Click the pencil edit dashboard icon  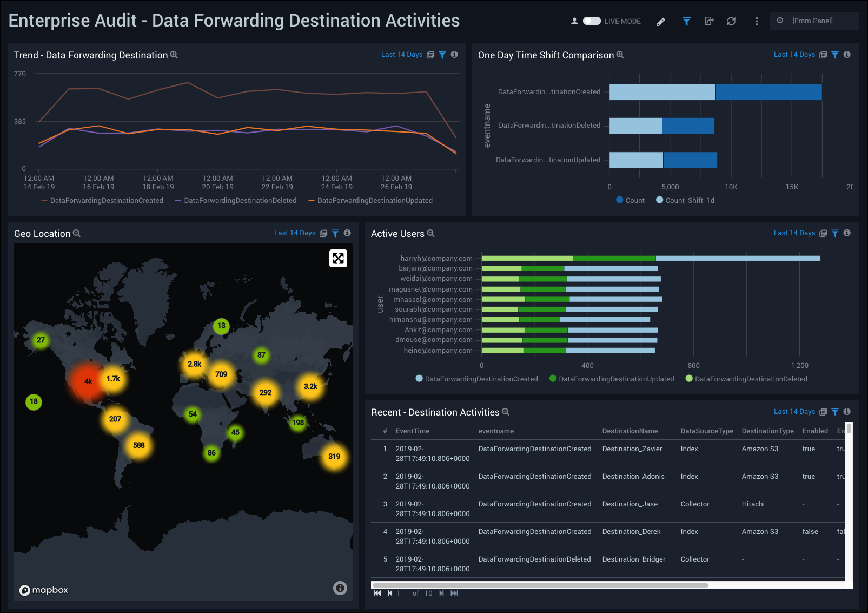(x=661, y=22)
